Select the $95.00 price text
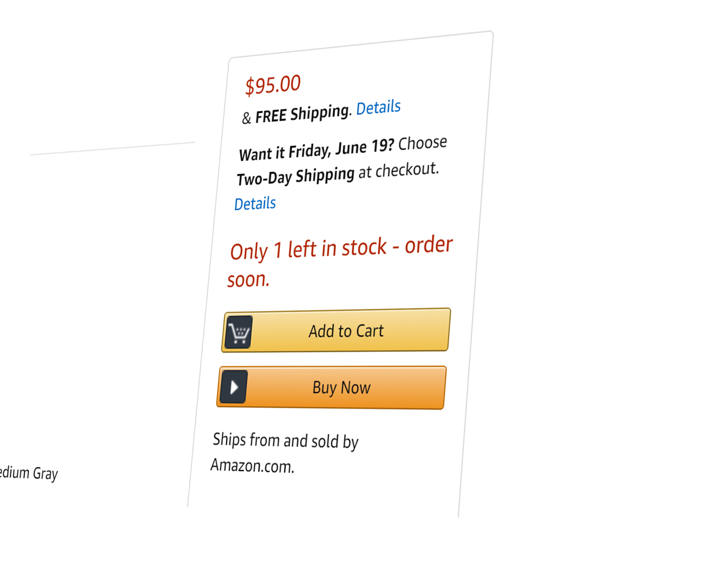The height and width of the screenshot is (582, 728). pos(273,85)
